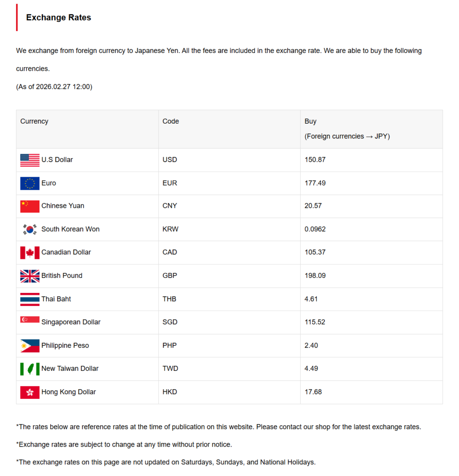
Task: Click the Currency column header
Action: pos(34,121)
